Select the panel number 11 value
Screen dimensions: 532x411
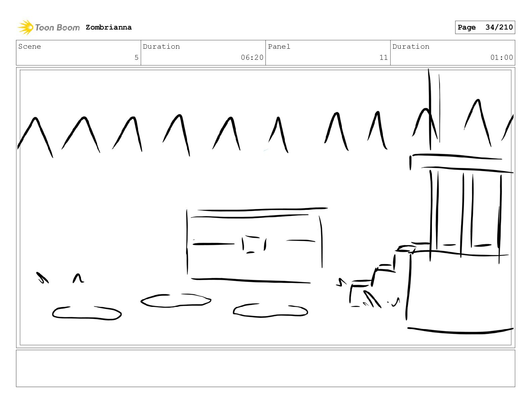click(384, 57)
